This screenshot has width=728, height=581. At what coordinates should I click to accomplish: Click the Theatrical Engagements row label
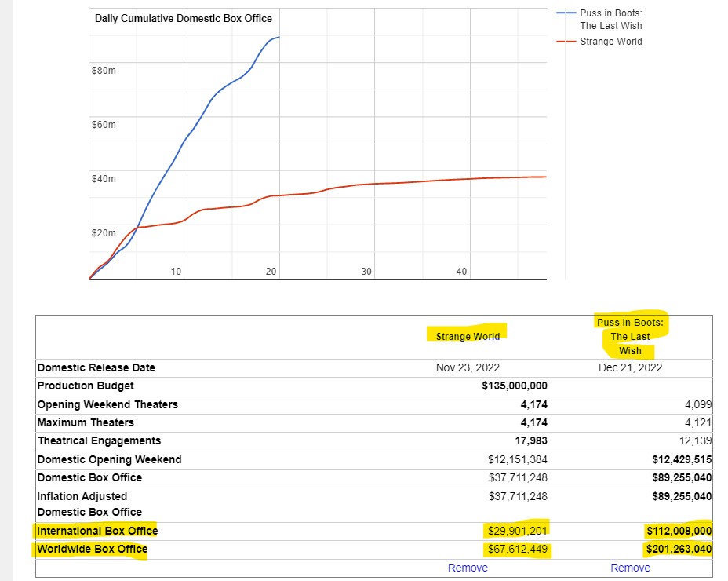[x=99, y=440]
